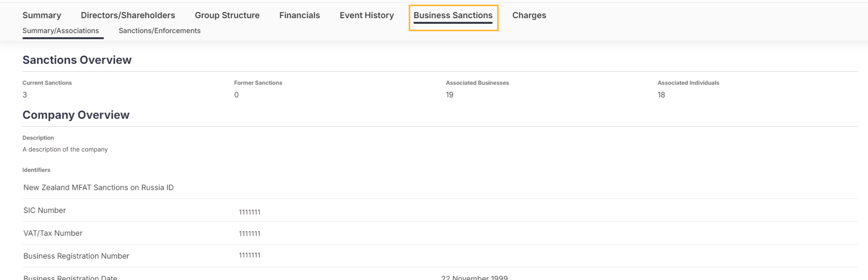Click the Sanctions Overview heading
The height and width of the screenshot is (280, 868).
tap(77, 60)
